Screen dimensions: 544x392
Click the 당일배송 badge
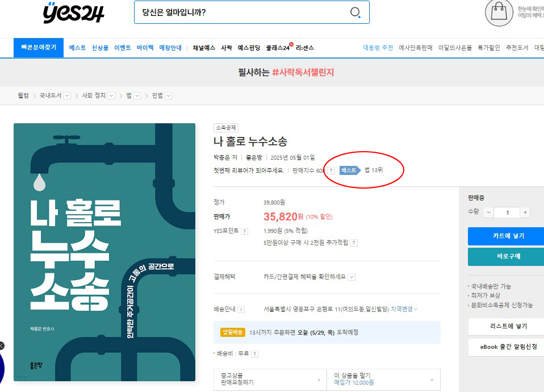233,332
